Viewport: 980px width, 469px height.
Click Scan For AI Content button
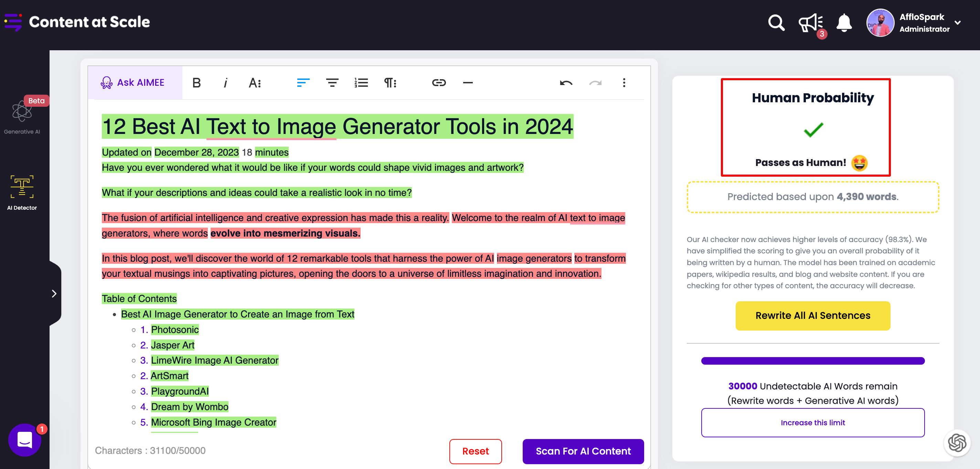(583, 451)
